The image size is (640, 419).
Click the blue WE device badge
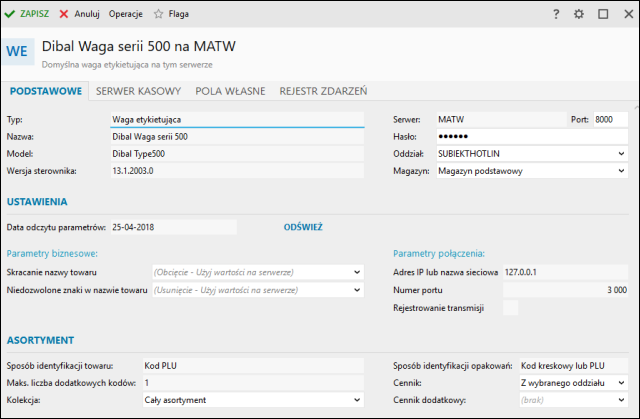coord(18,52)
